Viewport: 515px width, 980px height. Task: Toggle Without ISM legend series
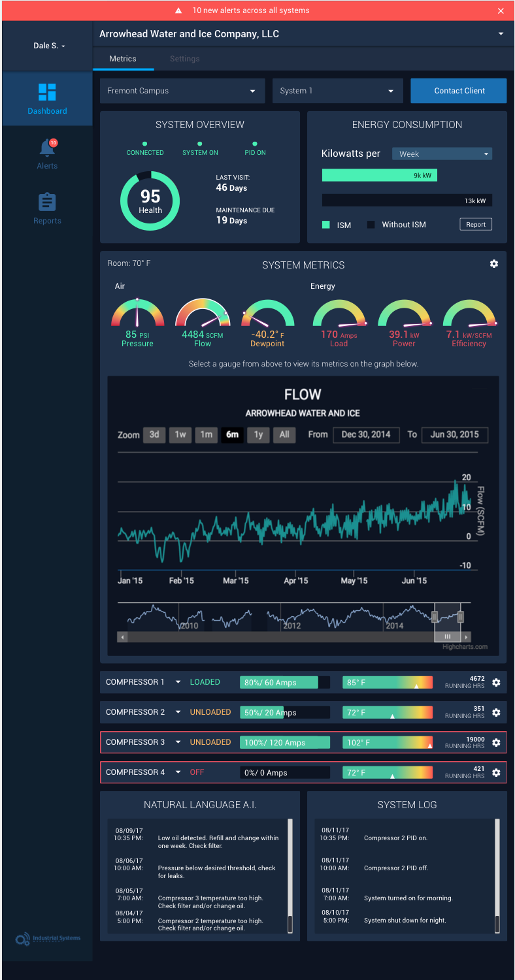[x=396, y=225]
